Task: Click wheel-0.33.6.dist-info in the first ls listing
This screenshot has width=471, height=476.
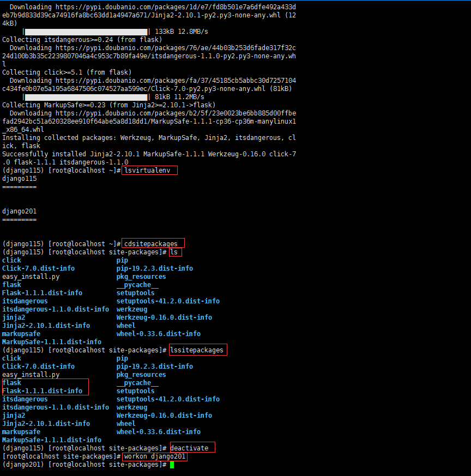Action: pyautogui.click(x=158, y=334)
